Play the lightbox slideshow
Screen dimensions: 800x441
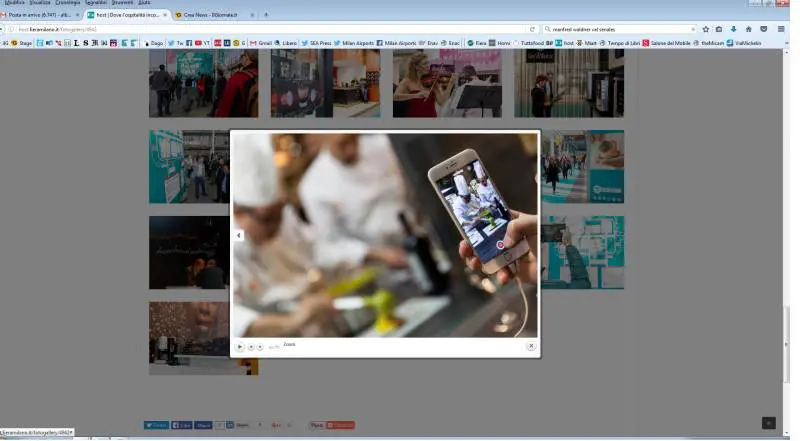pos(240,346)
